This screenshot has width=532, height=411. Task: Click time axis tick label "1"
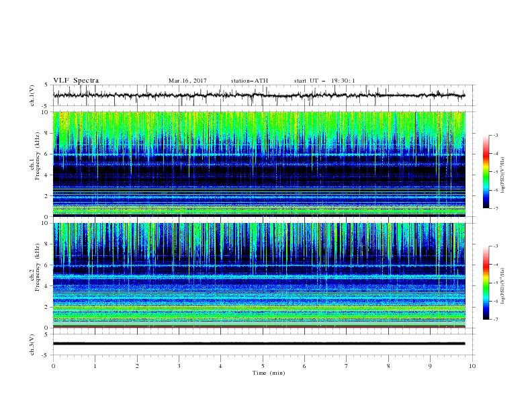coord(95,366)
